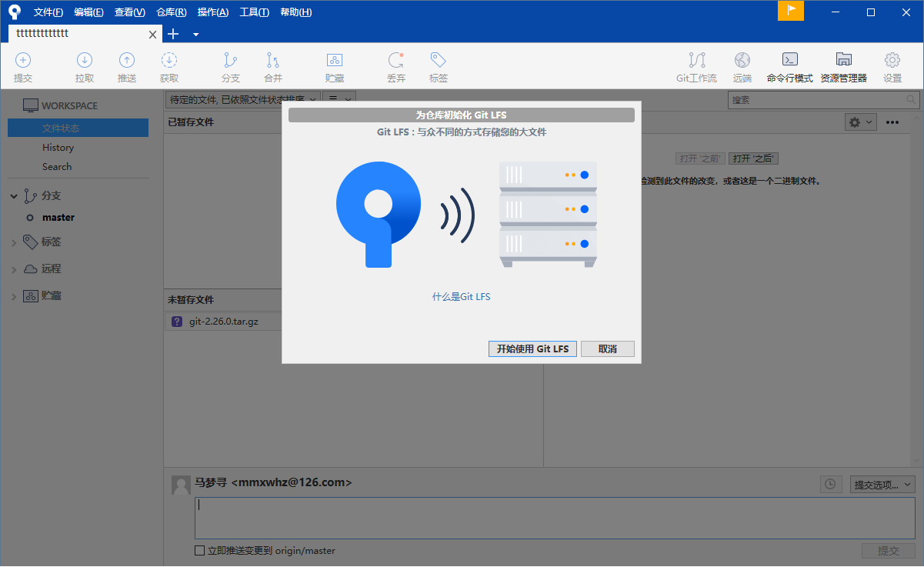Expand the 标签 section in sidebar
Viewport: 924px width, 567px height.
(14, 242)
